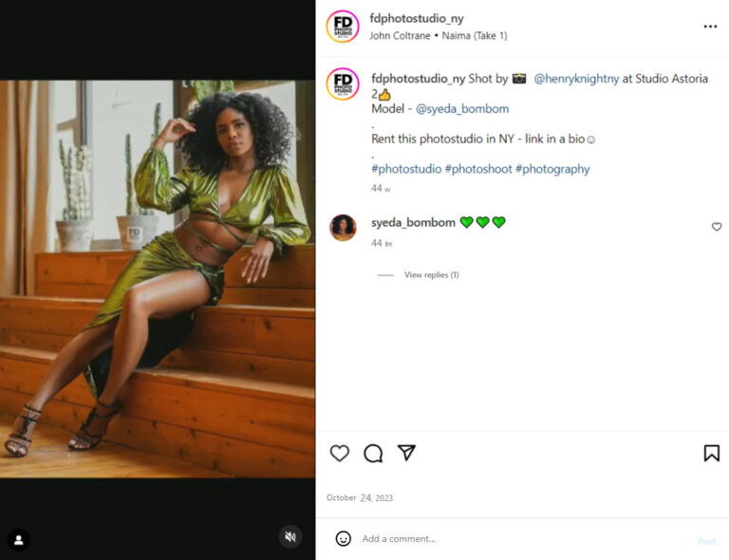This screenshot has height=560, width=729.
Task: Open the @syeda_bombom mention in caption
Action: coord(462,108)
